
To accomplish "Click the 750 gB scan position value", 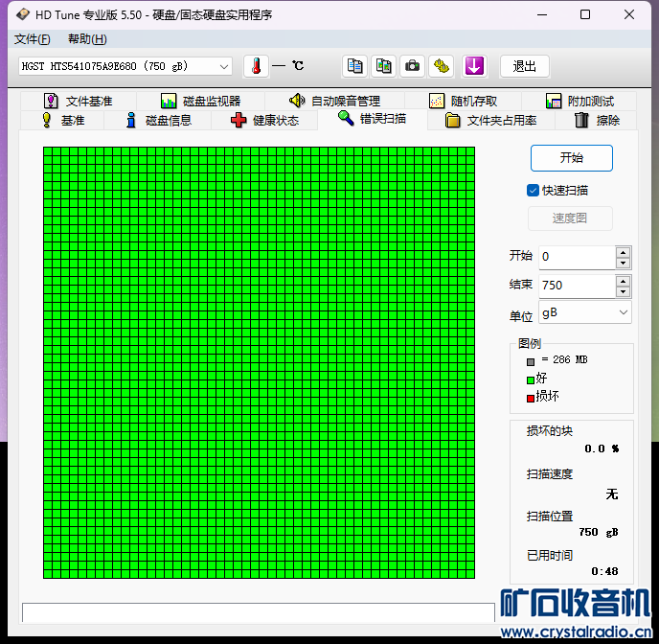I will (599, 532).
